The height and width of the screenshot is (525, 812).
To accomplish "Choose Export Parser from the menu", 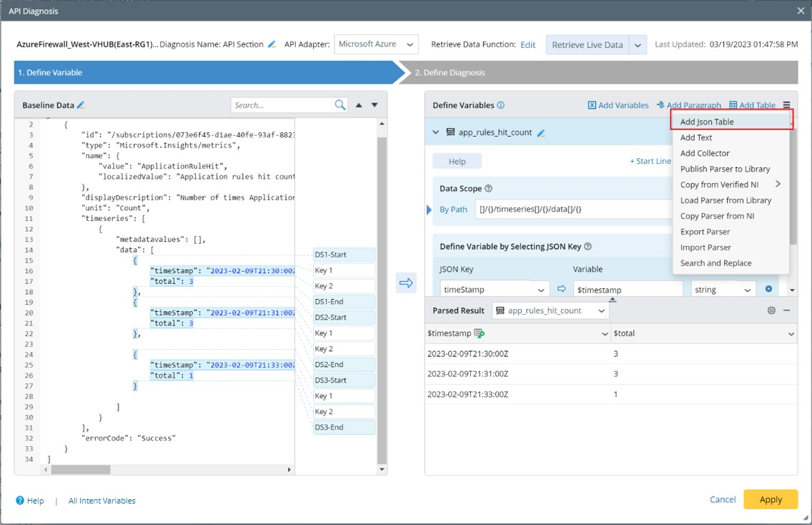I will 705,232.
